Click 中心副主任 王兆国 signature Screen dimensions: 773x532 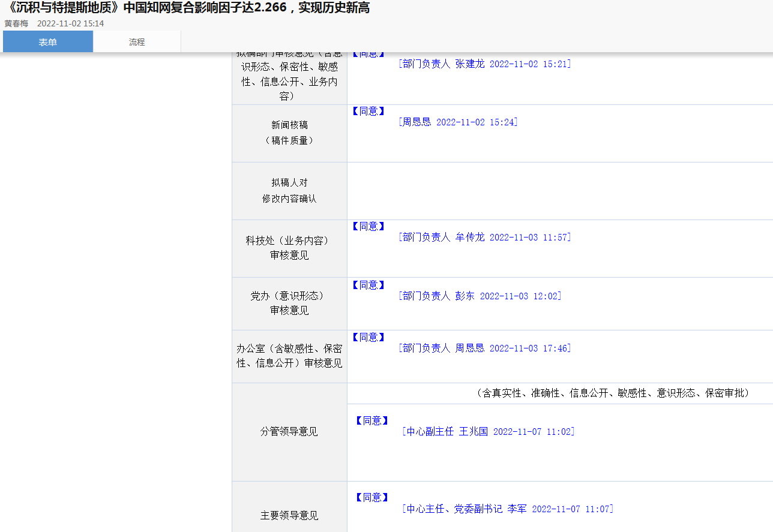(488, 432)
